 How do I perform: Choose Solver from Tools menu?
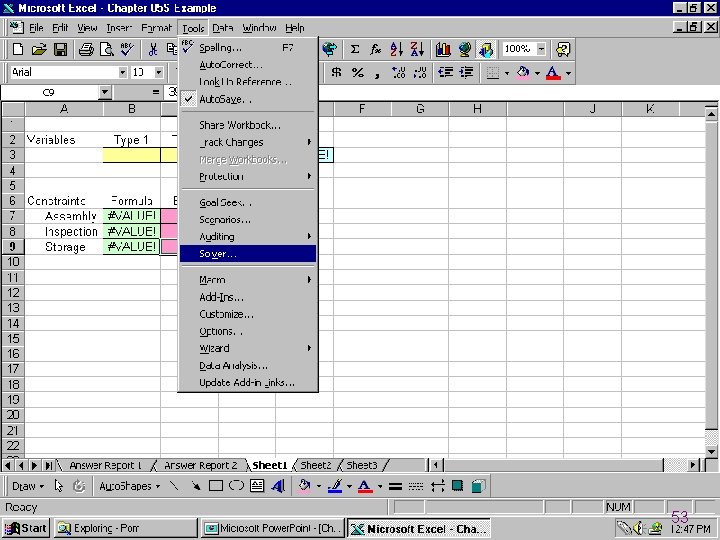point(248,253)
